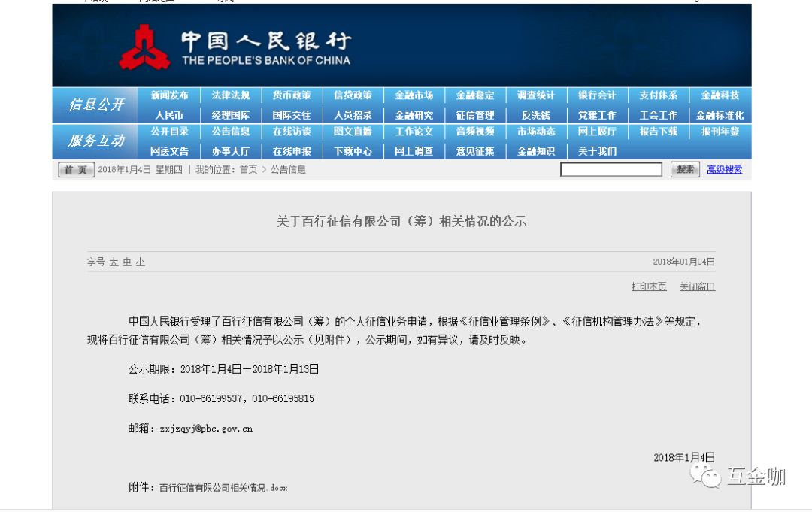The height and width of the screenshot is (512, 812).
Task: Open the attachment 百行征信有限公司相关情况.docx
Action: click(x=223, y=488)
